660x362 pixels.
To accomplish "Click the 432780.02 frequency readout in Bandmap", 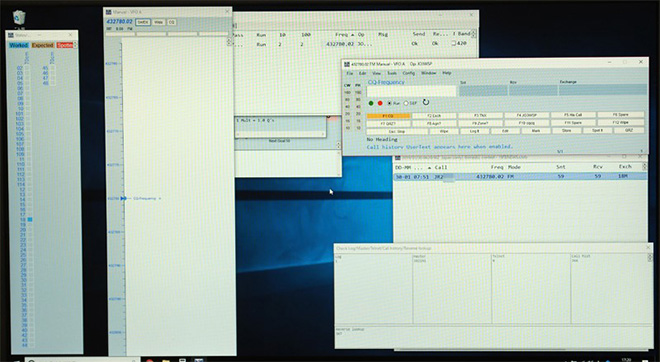I will point(119,21).
